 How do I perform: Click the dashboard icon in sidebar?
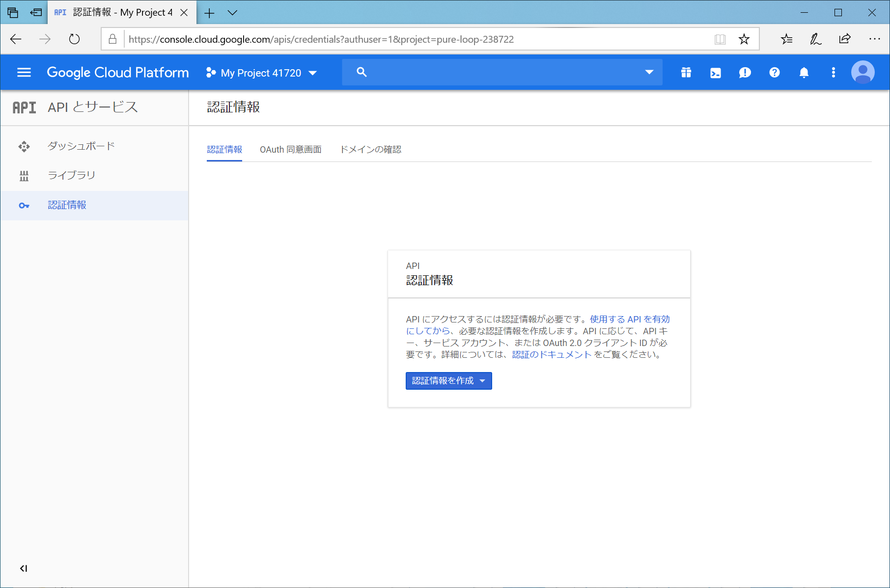pyautogui.click(x=24, y=146)
